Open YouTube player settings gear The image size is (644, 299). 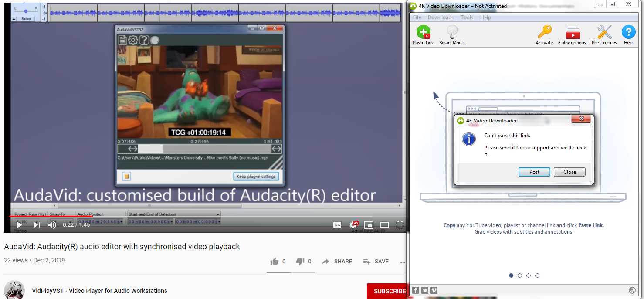click(353, 225)
